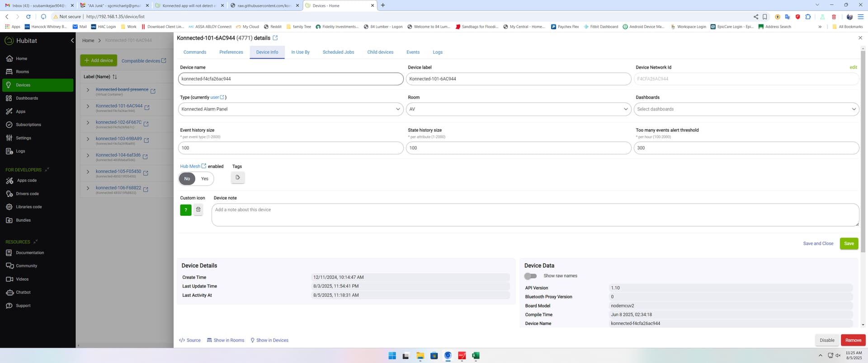Viewport: 868px width, 363px height.
Task: Click the Add device button
Action: 99,60
